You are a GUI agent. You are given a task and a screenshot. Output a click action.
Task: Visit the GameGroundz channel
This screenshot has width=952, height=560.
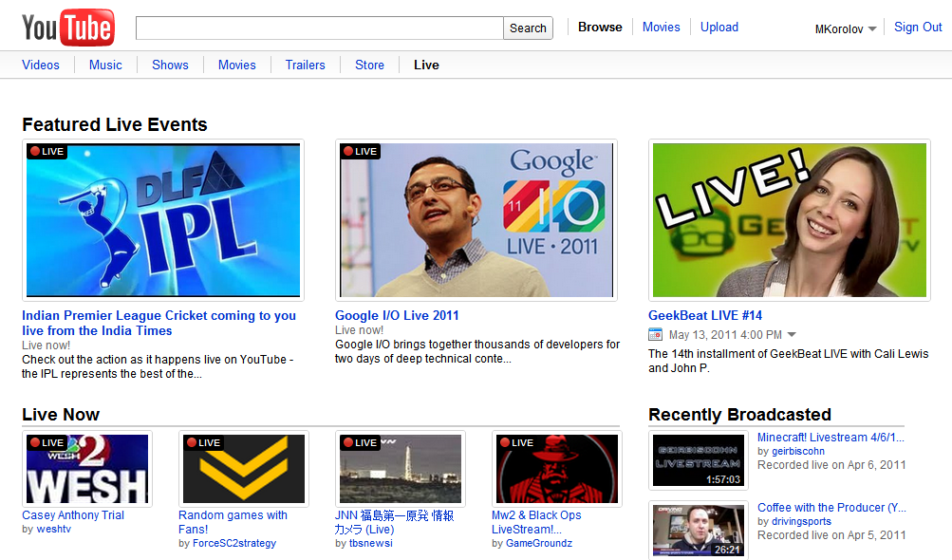coord(539,543)
